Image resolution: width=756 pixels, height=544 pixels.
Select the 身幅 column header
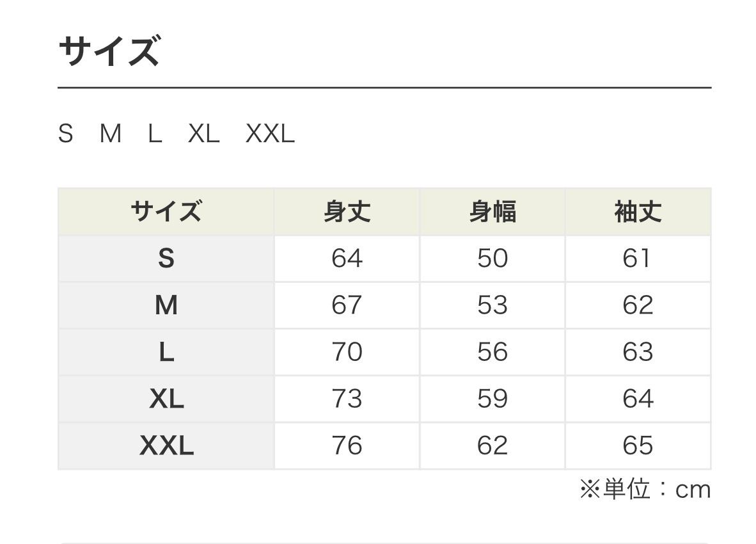[x=492, y=212]
